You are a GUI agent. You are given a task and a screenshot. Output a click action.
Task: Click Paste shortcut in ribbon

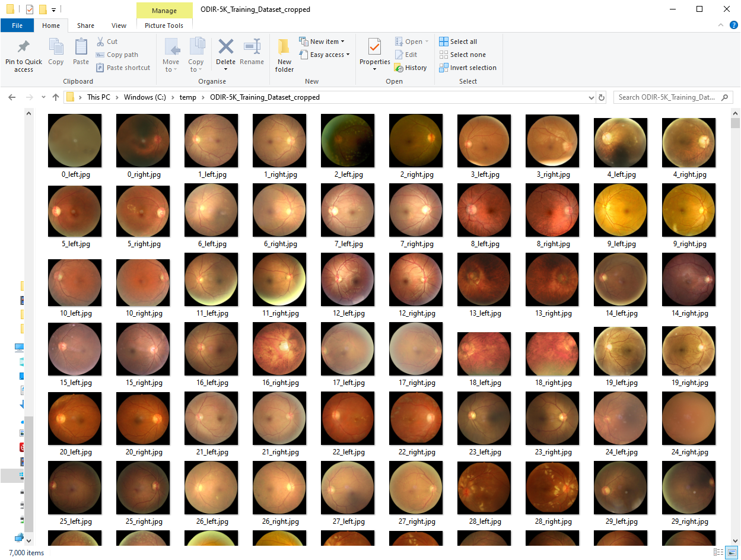pyautogui.click(x=123, y=68)
